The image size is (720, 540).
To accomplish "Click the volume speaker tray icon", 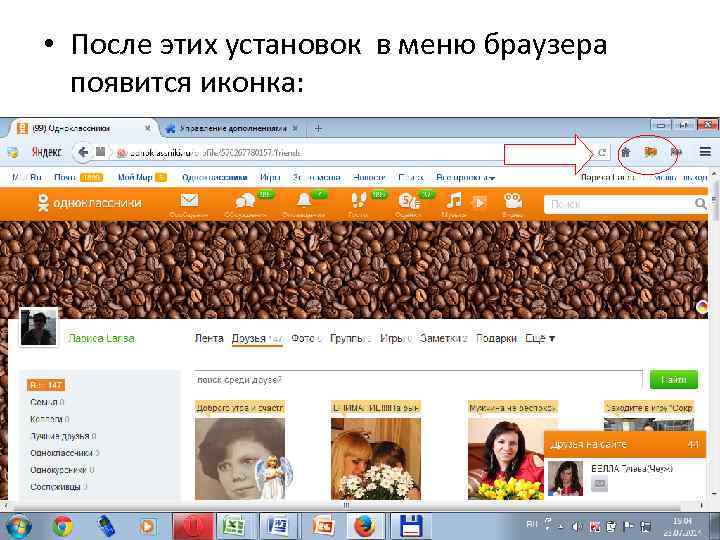I will pos(577,526).
